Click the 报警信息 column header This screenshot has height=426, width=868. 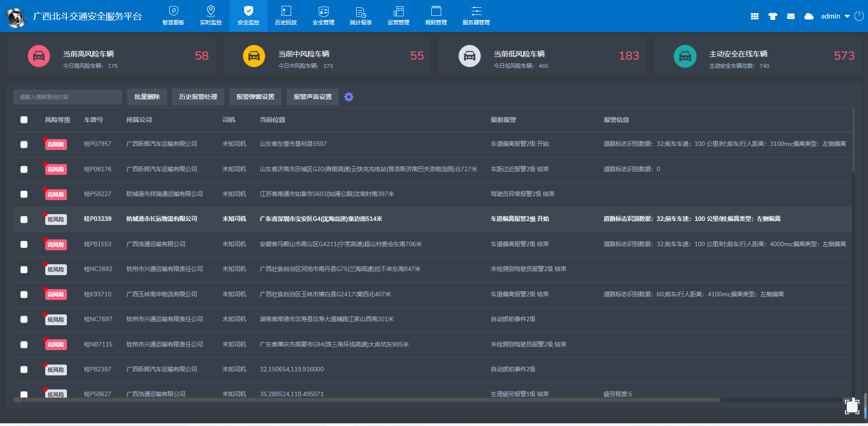[617, 120]
